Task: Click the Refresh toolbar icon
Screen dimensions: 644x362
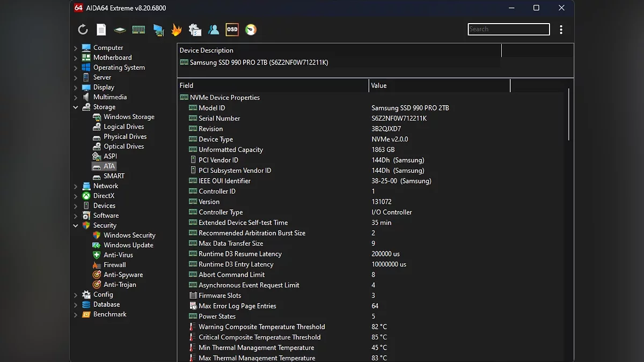Action: tap(83, 29)
